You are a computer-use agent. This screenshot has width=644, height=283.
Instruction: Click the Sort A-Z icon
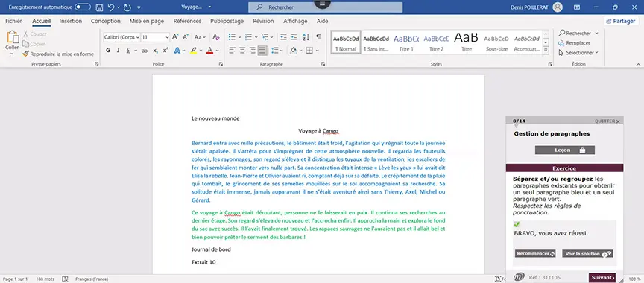(x=306, y=37)
